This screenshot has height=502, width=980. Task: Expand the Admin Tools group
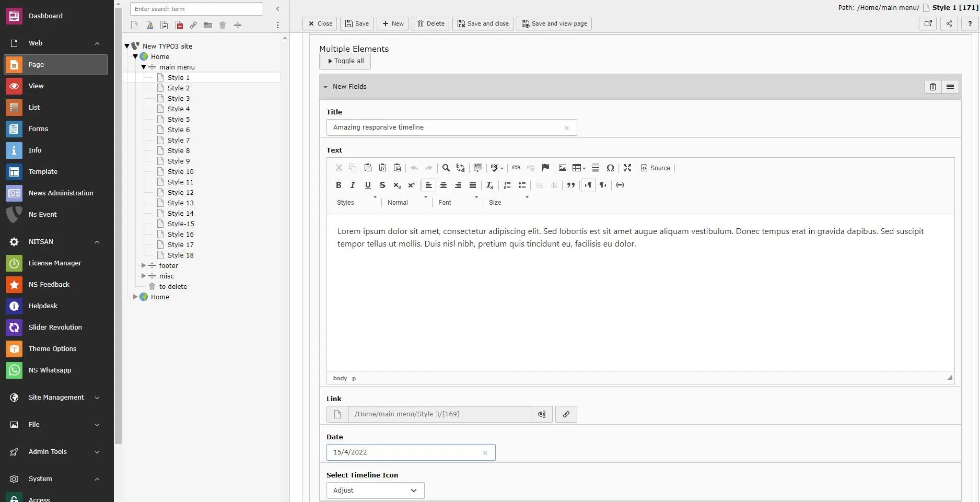(x=97, y=452)
